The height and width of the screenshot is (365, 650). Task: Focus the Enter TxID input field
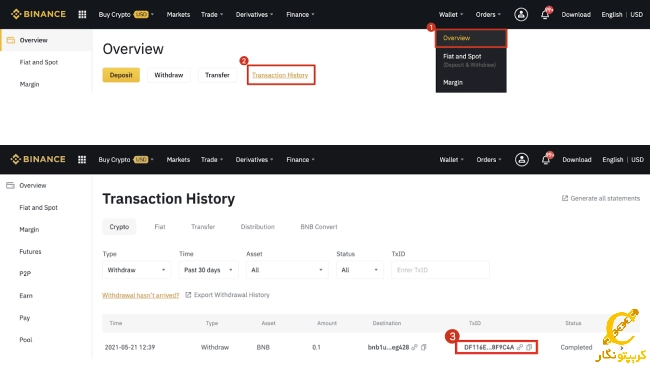(440, 270)
